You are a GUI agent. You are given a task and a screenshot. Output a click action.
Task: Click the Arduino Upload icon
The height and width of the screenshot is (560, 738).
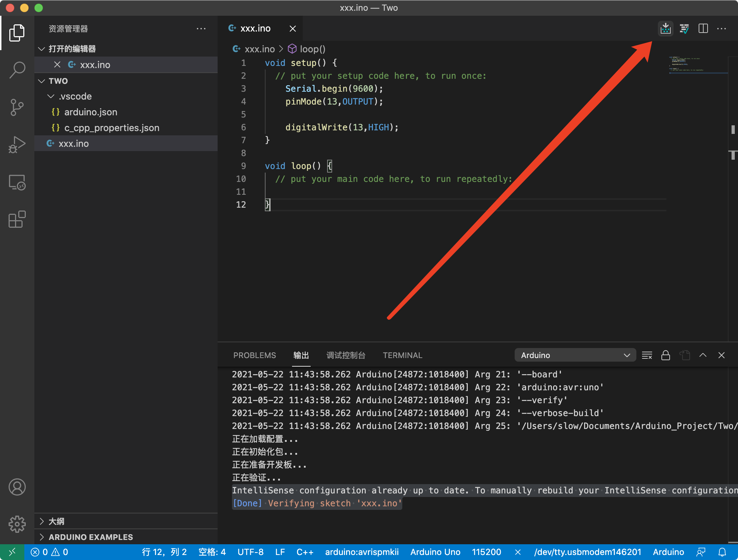pyautogui.click(x=665, y=29)
